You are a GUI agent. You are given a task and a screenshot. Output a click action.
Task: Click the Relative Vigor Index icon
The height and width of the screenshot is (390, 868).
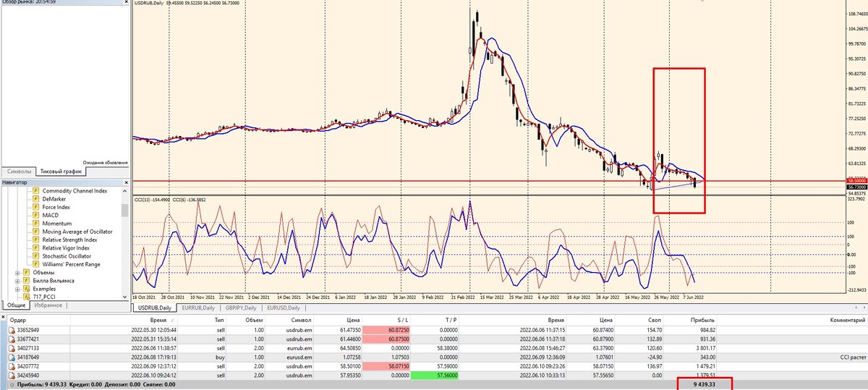click(35, 248)
